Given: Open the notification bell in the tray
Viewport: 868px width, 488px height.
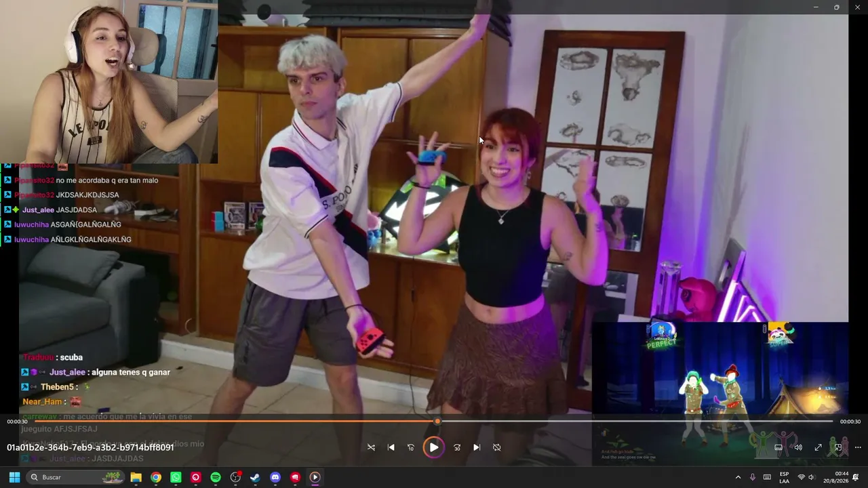Looking at the screenshot, I should click(x=856, y=477).
